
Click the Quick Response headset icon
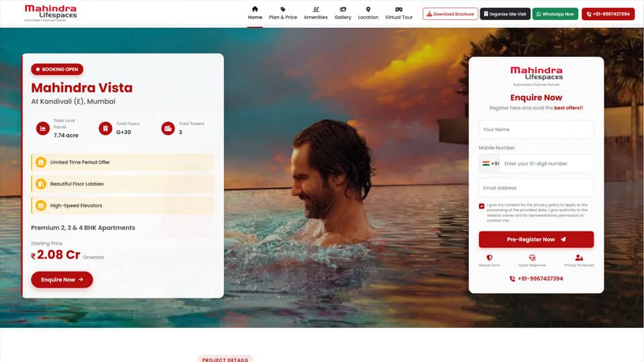click(532, 257)
